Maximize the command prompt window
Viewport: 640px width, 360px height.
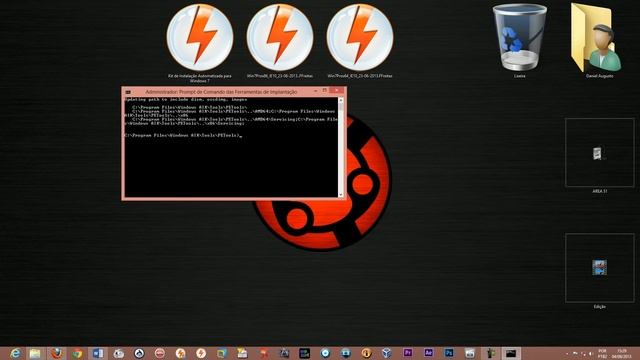[324, 91]
